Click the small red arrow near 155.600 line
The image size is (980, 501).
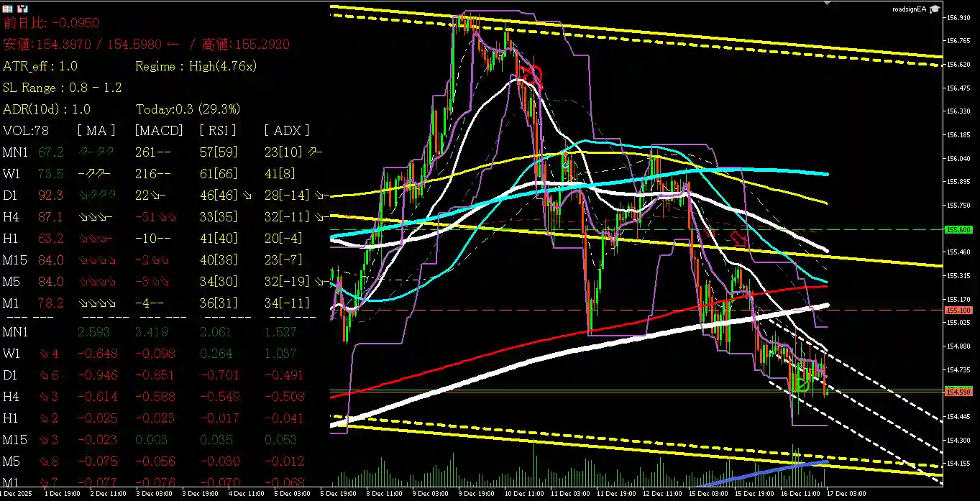[x=712, y=232]
